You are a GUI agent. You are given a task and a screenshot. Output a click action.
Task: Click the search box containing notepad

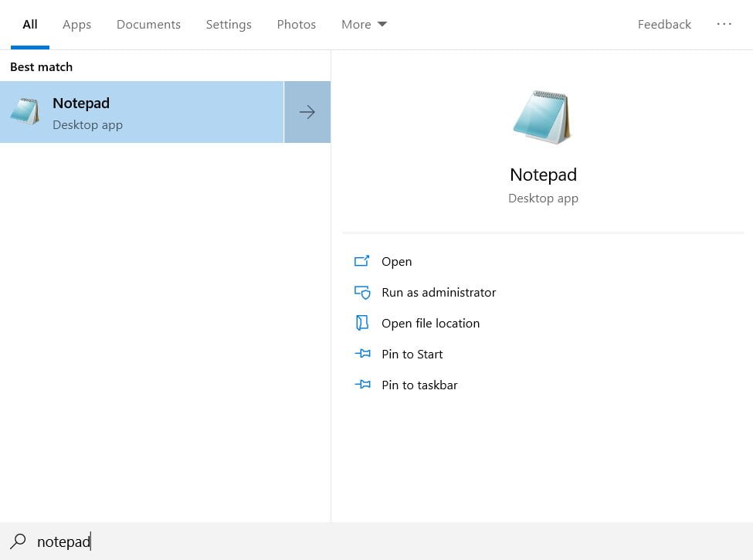[377, 541]
